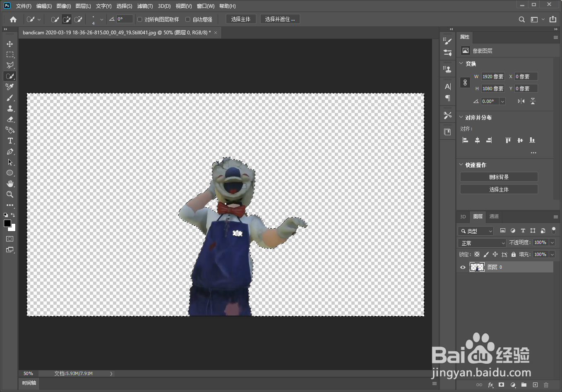Open the 正常 blend mode dropdown
The width and height of the screenshot is (562, 392).
point(482,243)
